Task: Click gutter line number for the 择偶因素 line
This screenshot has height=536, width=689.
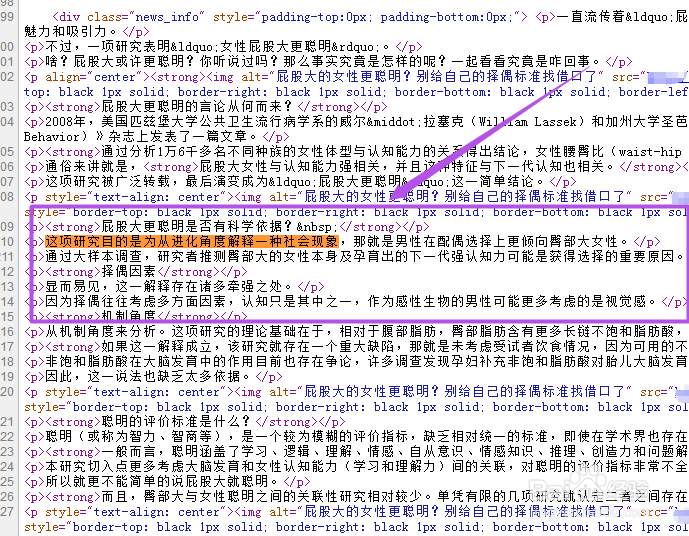Action: 7,272
